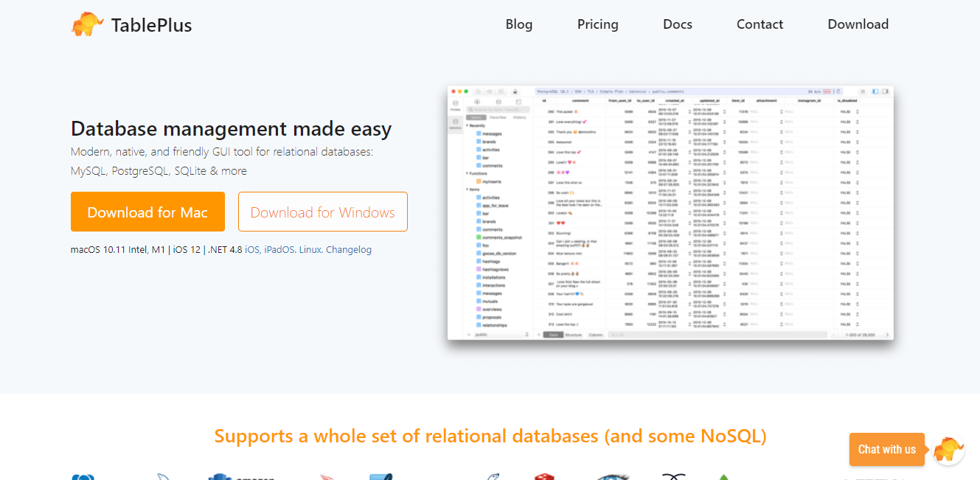Open the Blog page
This screenshot has height=480, width=980.
click(519, 24)
